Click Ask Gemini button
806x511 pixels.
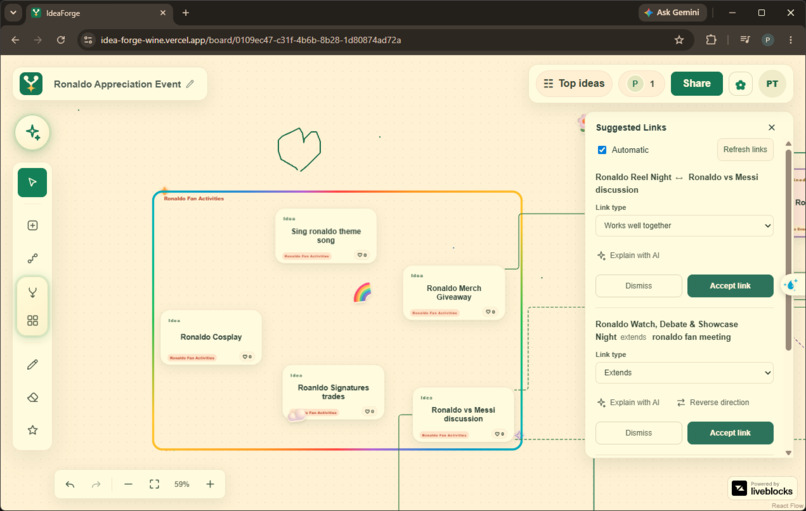[672, 12]
